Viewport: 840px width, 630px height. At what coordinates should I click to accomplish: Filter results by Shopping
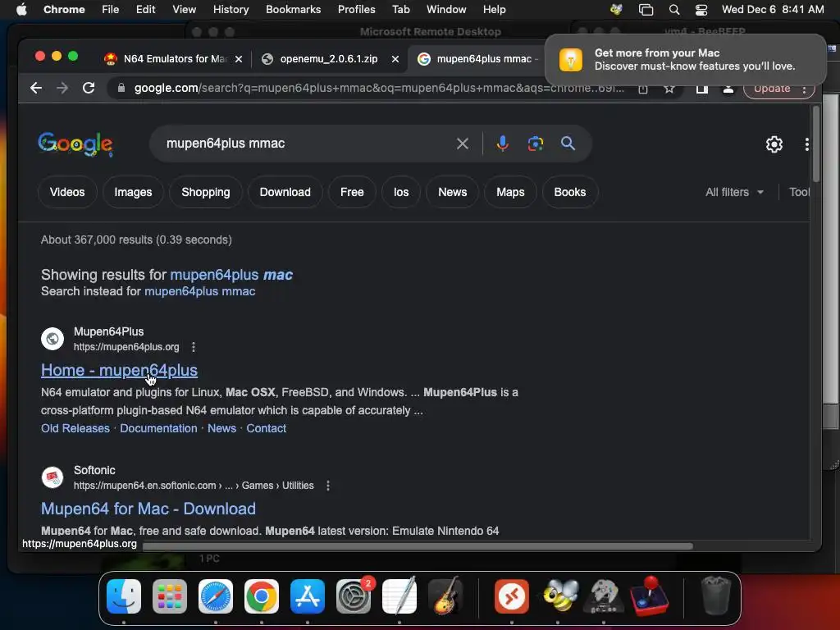(x=206, y=192)
